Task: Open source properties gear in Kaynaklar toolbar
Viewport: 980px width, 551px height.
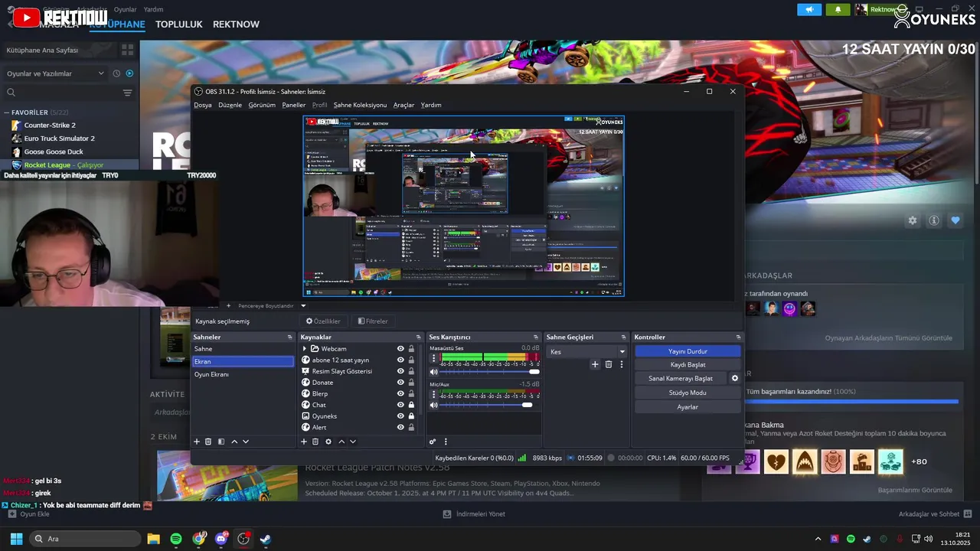Action: tap(328, 442)
